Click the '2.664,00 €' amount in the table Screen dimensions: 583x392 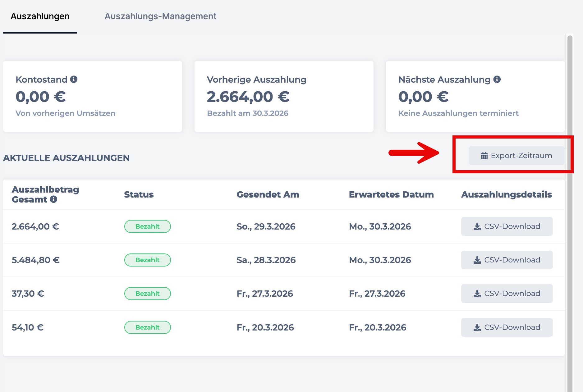[x=35, y=226]
